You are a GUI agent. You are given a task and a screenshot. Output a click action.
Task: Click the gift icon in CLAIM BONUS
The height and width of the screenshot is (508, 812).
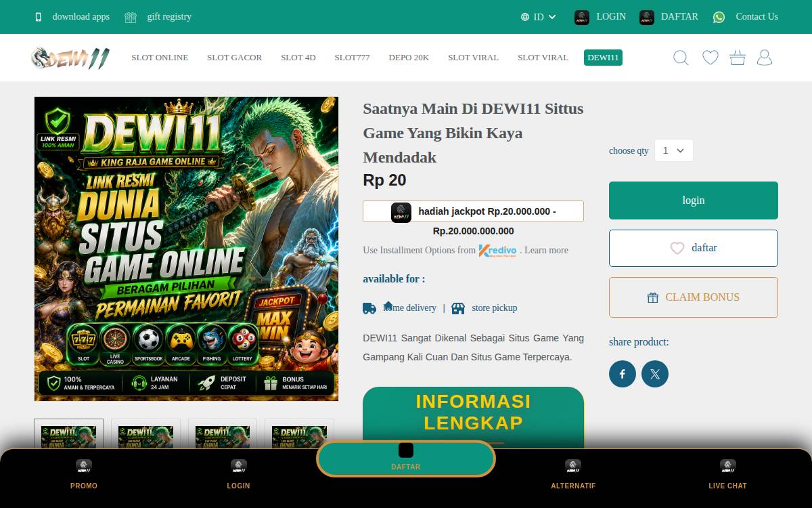coord(653,297)
